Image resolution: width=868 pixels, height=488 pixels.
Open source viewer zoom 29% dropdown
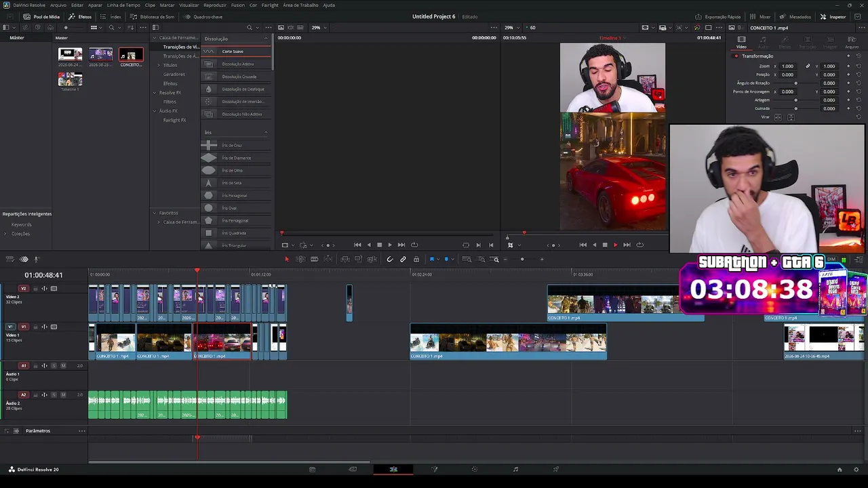319,28
